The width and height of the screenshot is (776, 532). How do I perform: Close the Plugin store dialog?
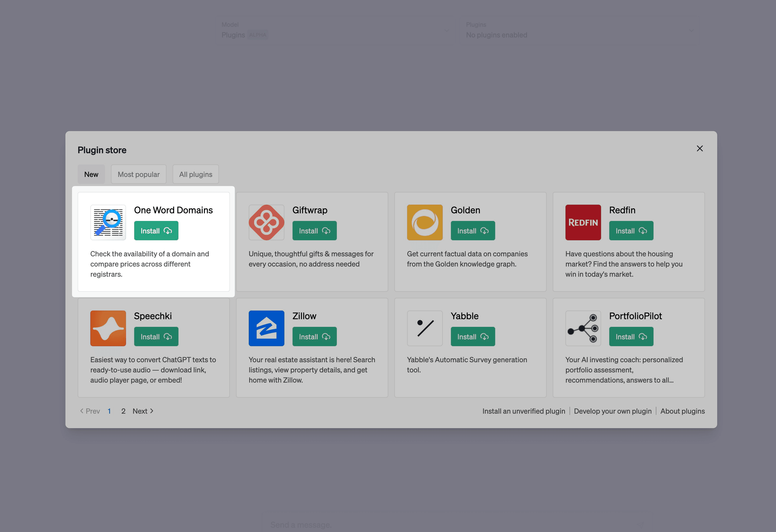700,148
